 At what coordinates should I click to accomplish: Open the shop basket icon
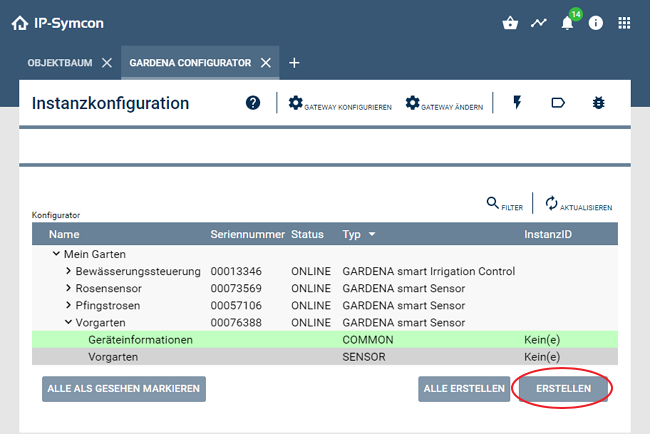point(511,23)
